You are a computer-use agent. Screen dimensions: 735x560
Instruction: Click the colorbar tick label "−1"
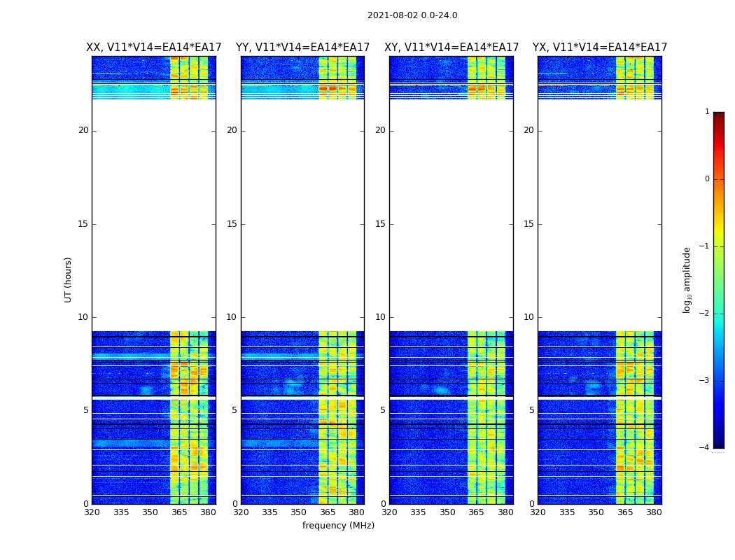(x=704, y=246)
